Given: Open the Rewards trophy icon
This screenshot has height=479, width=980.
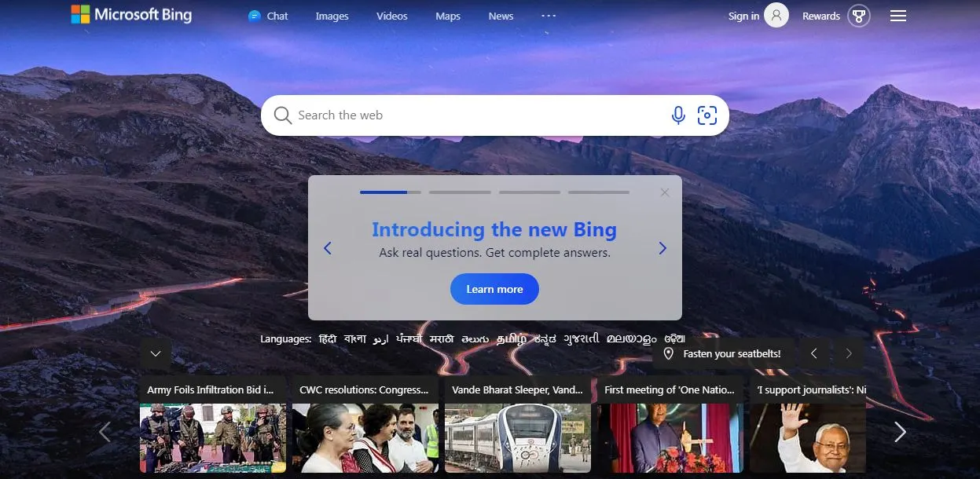Looking at the screenshot, I should (859, 16).
